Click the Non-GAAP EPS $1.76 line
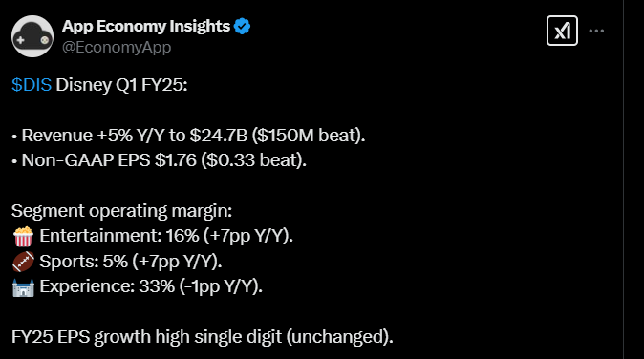Image resolution: width=644 pixels, height=359 pixels. tap(159, 160)
